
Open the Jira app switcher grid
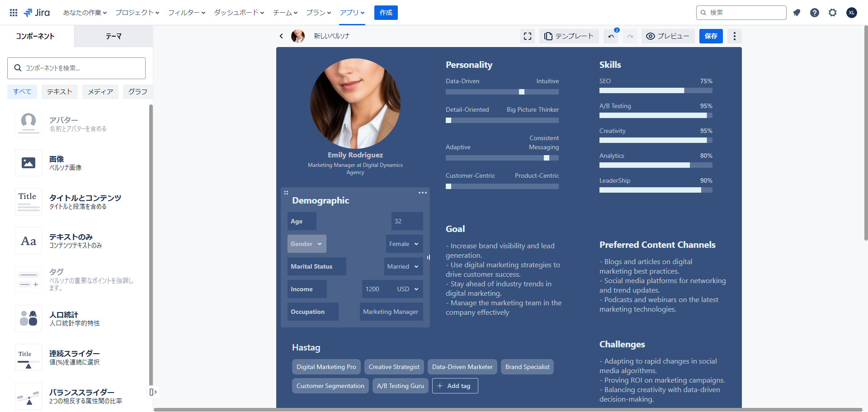coord(14,13)
